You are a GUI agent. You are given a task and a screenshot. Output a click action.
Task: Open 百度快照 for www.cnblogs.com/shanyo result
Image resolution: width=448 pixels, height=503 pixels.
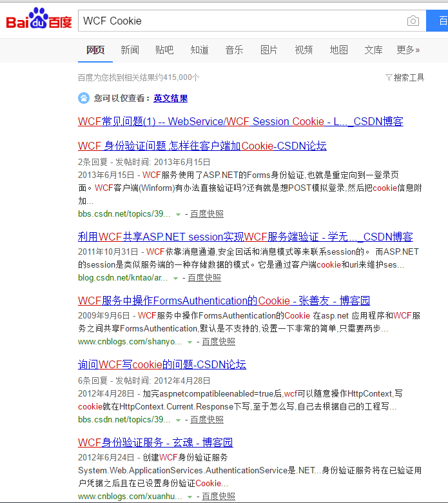click(219, 342)
